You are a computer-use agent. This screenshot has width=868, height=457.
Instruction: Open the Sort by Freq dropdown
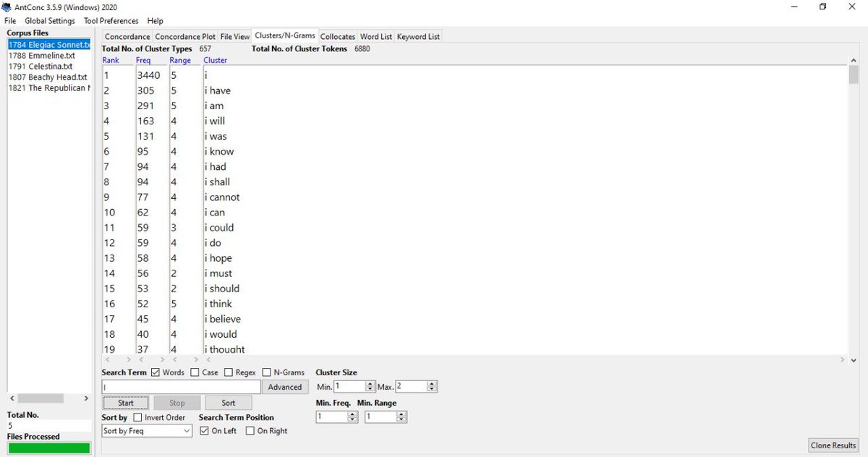pos(147,431)
